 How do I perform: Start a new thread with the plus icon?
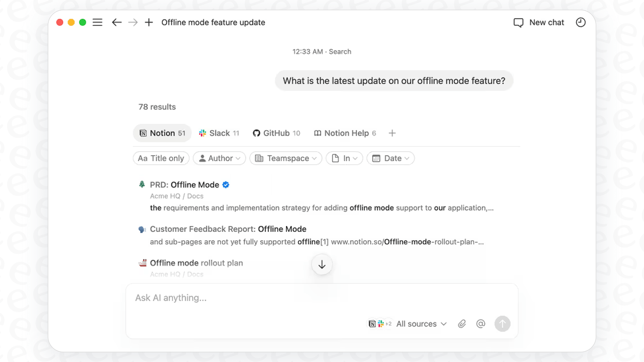pyautogui.click(x=148, y=22)
